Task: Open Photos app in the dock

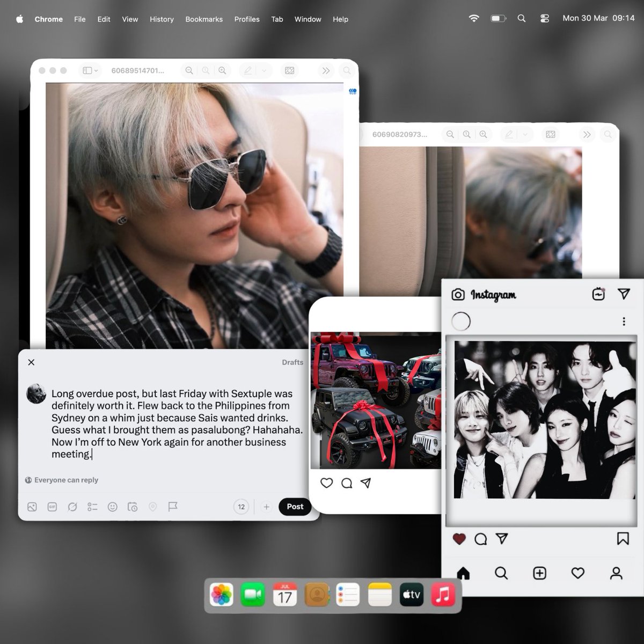Action: [x=222, y=595]
